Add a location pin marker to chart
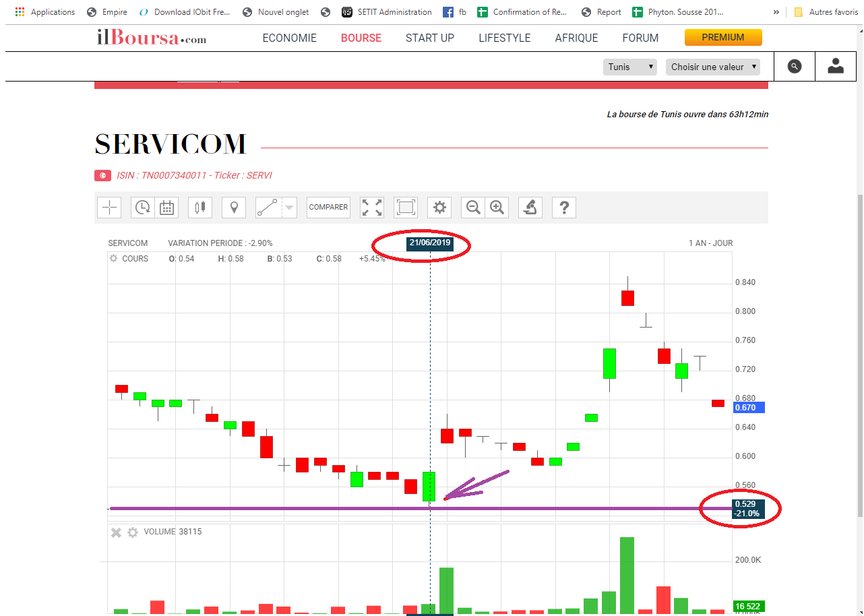 (x=234, y=208)
